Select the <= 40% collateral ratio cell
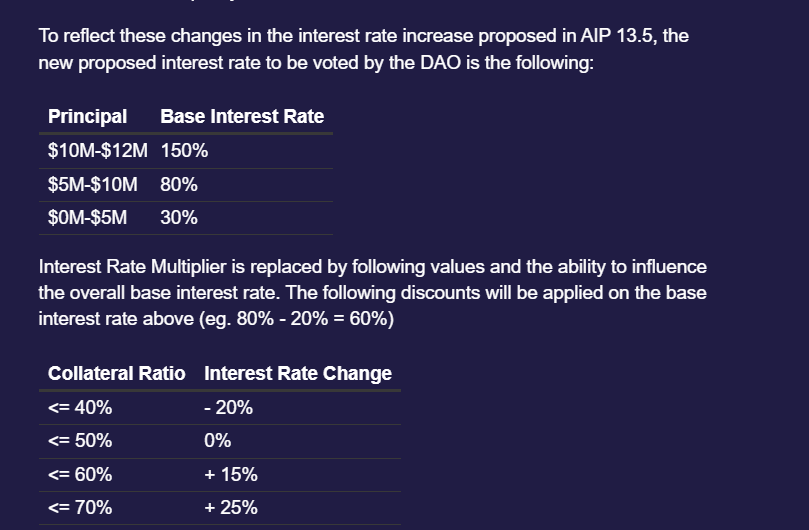Image resolution: width=809 pixels, height=530 pixels. pos(80,408)
